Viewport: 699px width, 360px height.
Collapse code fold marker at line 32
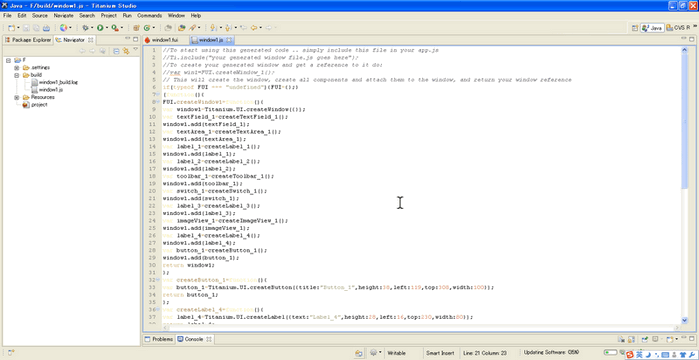(x=158, y=280)
